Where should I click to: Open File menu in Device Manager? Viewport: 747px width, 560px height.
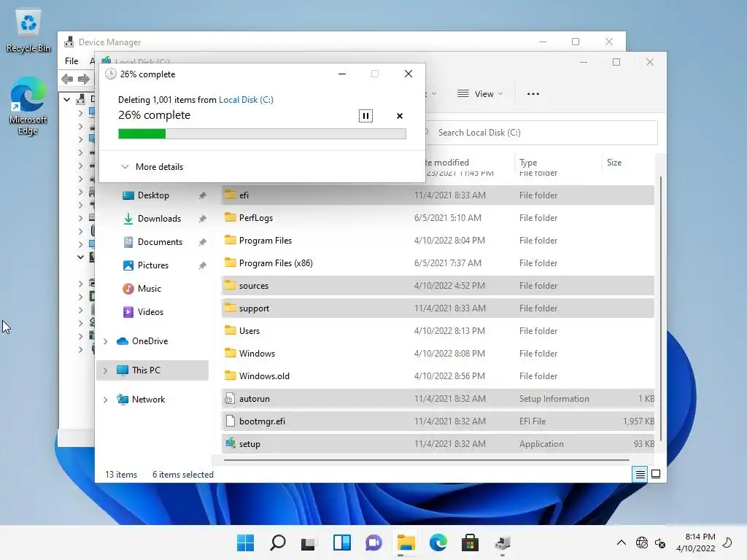coord(71,61)
